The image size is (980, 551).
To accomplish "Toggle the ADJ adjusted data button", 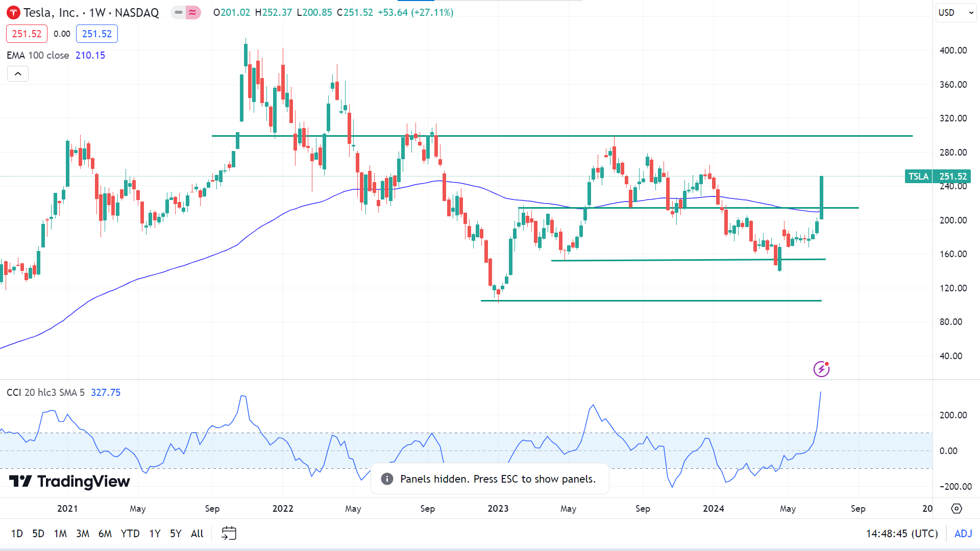I will [x=963, y=534].
